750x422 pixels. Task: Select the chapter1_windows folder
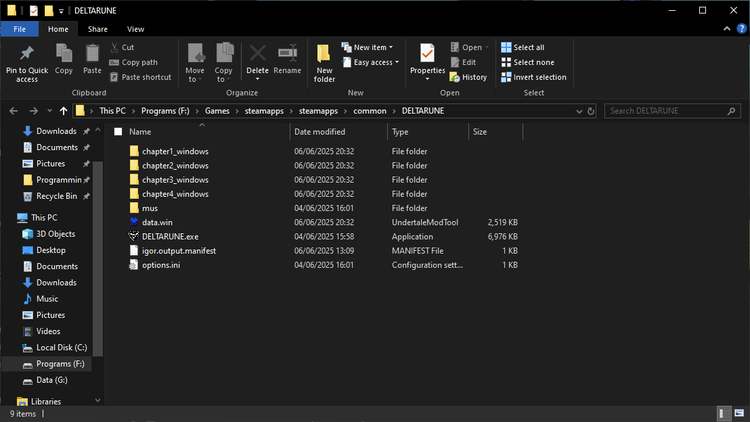[175, 151]
